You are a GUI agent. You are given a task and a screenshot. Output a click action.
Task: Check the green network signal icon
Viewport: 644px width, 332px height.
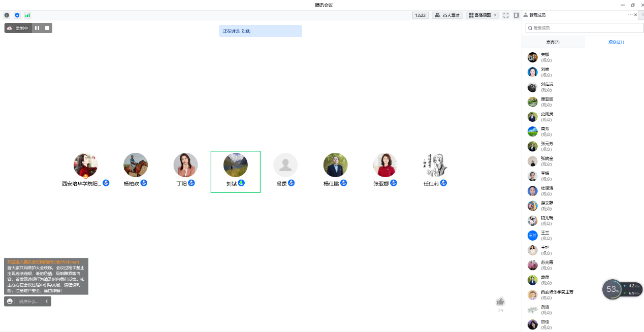coord(27,15)
